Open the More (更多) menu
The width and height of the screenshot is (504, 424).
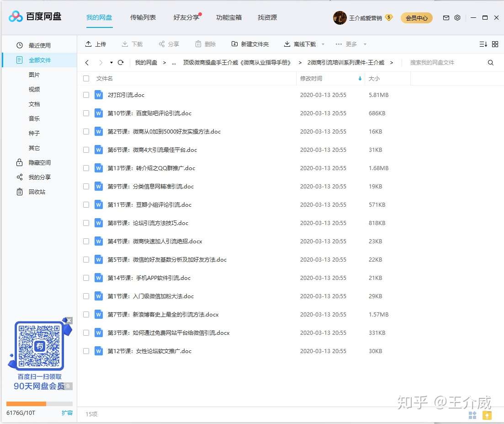click(x=346, y=44)
